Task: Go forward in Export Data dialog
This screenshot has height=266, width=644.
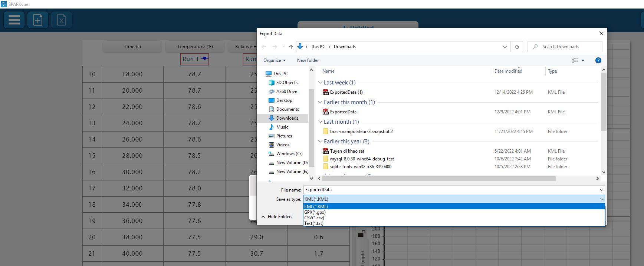Action: [x=275, y=47]
